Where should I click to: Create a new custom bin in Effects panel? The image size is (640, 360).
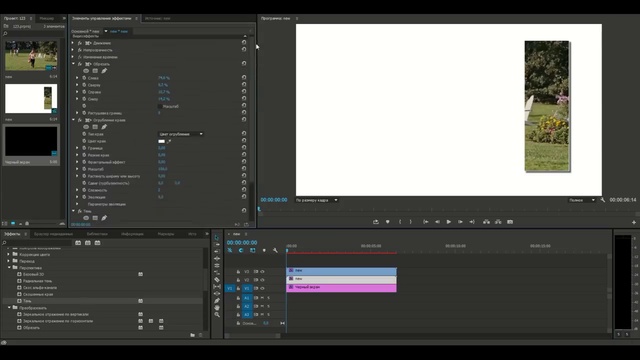pos(192,335)
